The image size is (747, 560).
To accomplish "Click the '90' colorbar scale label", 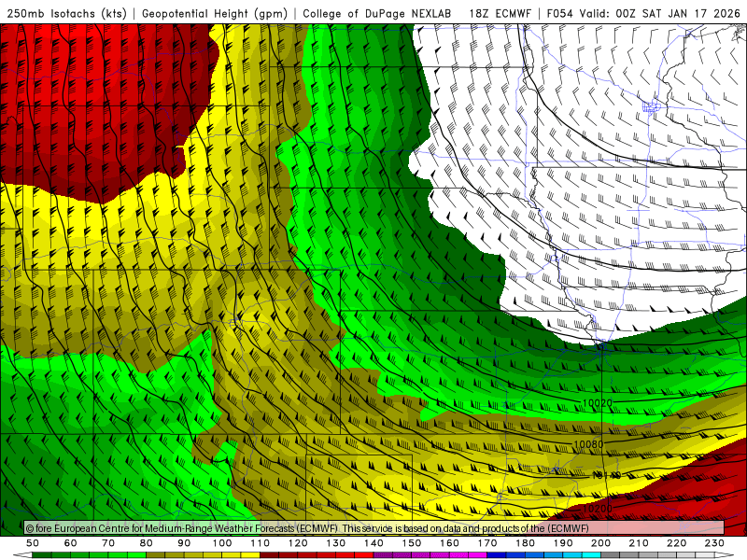I will 184,543.
